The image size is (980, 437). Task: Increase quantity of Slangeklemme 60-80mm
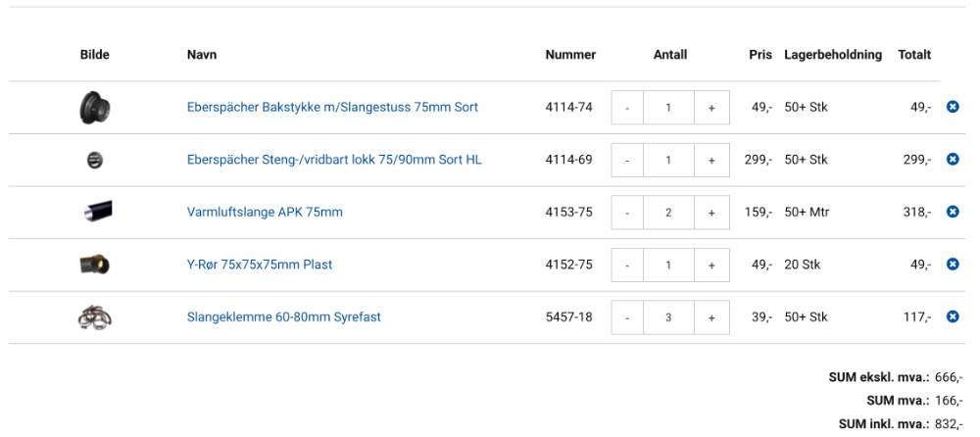pyautogui.click(x=711, y=317)
